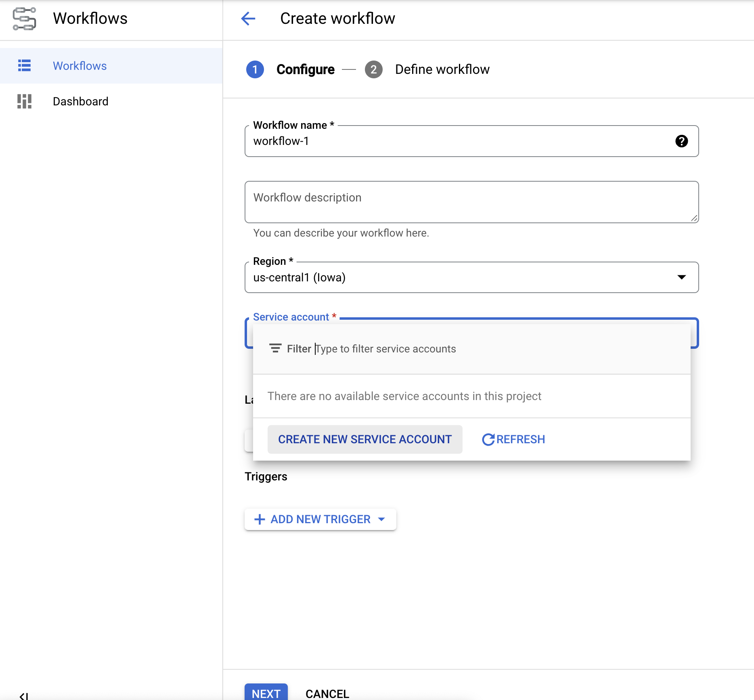Click Cancel to discard the workflow
This screenshot has height=700, width=754.
click(x=327, y=693)
